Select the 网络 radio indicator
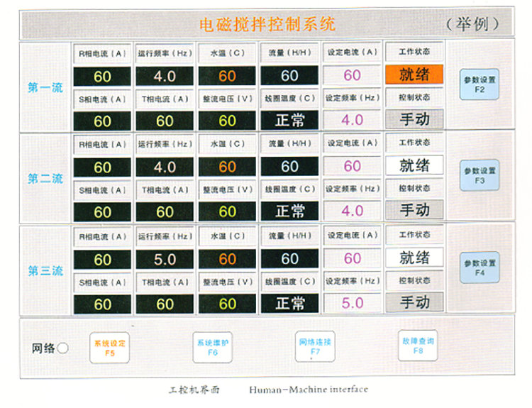The height and width of the screenshot is (408, 532). (x=62, y=348)
